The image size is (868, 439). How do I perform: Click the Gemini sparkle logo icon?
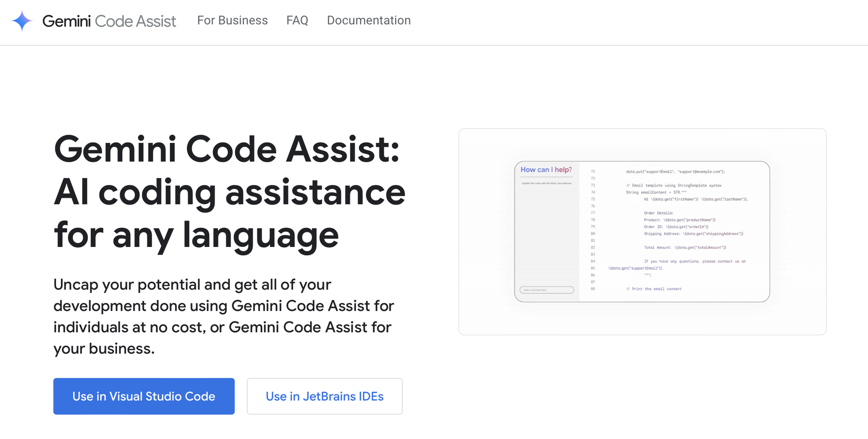click(21, 20)
